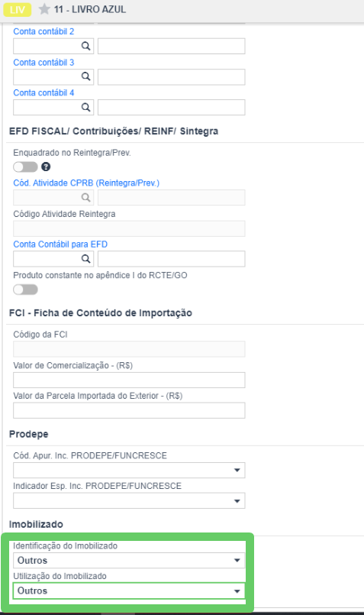The height and width of the screenshot is (615, 364).
Task: Open Identificação do Imobilizado dropdown
Action: [x=129, y=561]
